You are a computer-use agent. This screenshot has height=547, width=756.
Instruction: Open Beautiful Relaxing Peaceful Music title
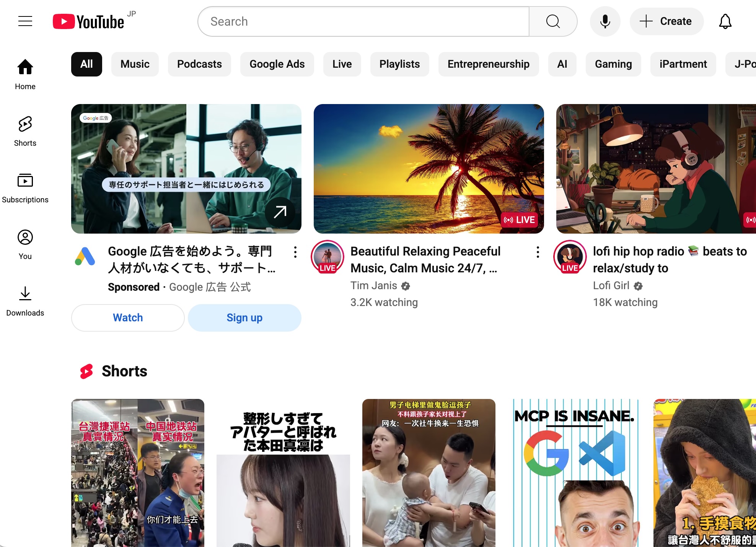click(x=425, y=260)
